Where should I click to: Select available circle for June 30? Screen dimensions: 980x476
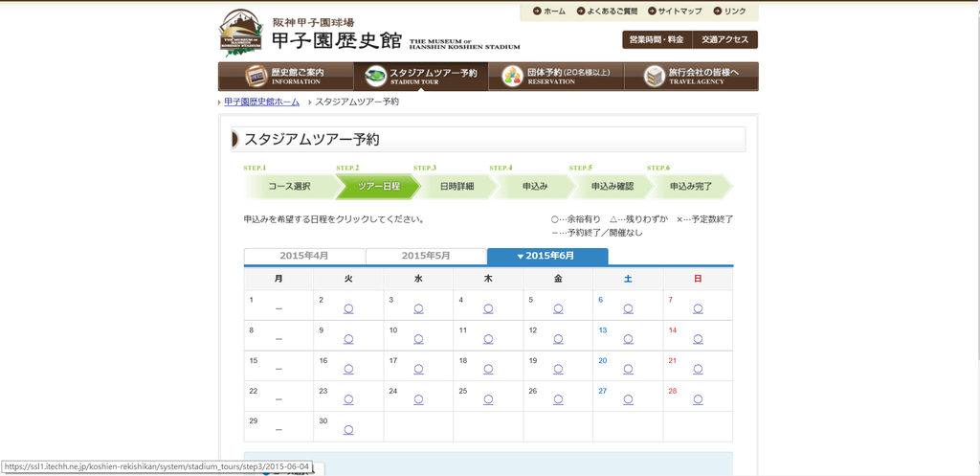point(348,430)
